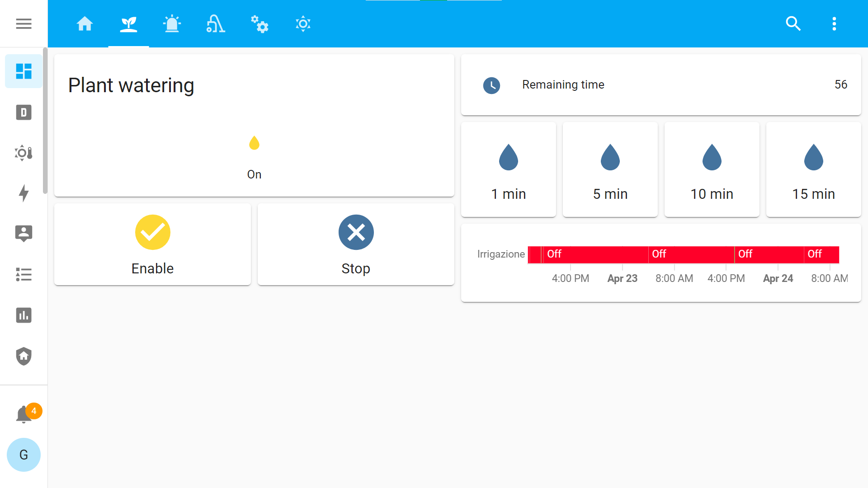
Task: Start a 5 min watering cycle
Action: pyautogui.click(x=610, y=169)
